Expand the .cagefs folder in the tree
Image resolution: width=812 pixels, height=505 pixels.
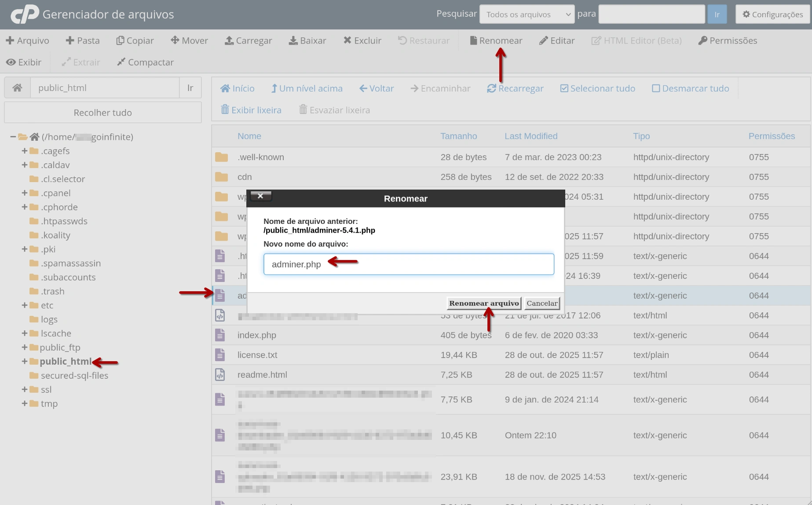pos(24,151)
